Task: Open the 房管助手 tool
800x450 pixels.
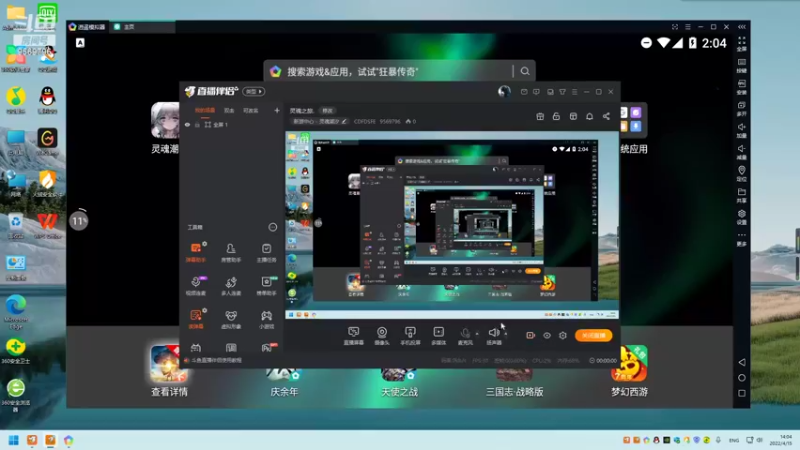Action: click(231, 252)
